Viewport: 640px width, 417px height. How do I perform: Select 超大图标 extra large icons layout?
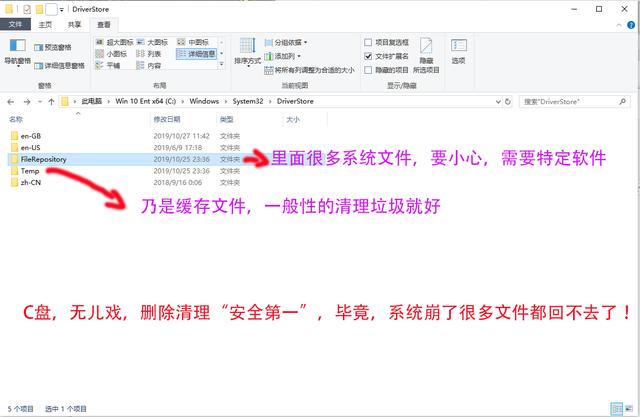coord(115,42)
